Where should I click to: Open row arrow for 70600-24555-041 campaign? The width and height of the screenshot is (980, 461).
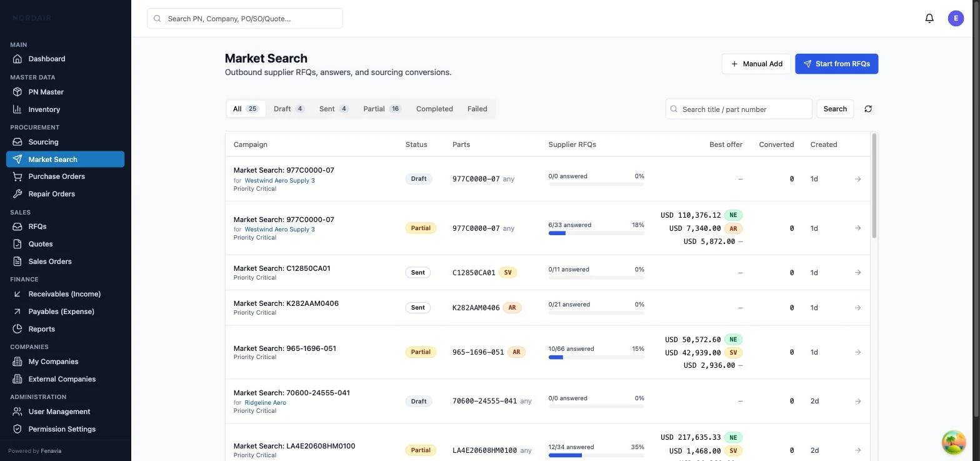tap(857, 401)
